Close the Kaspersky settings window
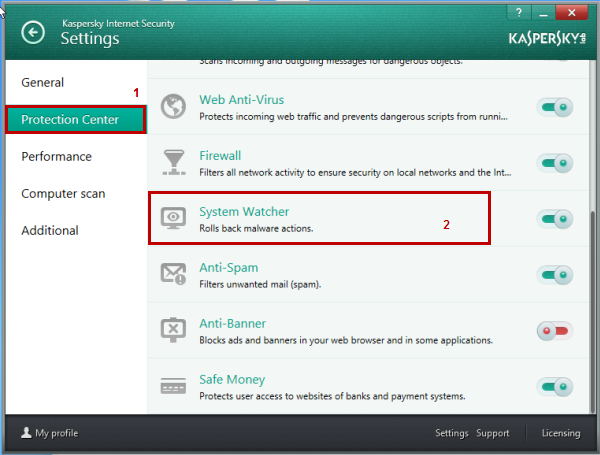The height and width of the screenshot is (455, 600). pyautogui.click(x=571, y=13)
